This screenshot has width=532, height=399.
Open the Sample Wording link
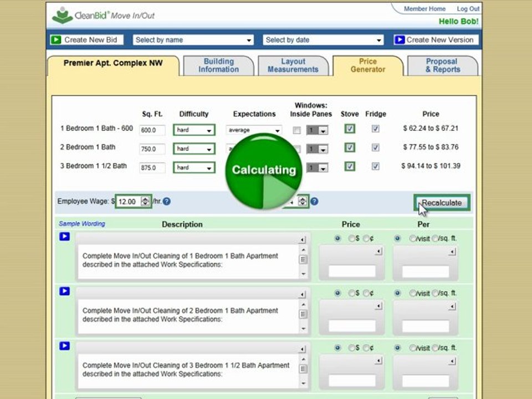[82, 223]
